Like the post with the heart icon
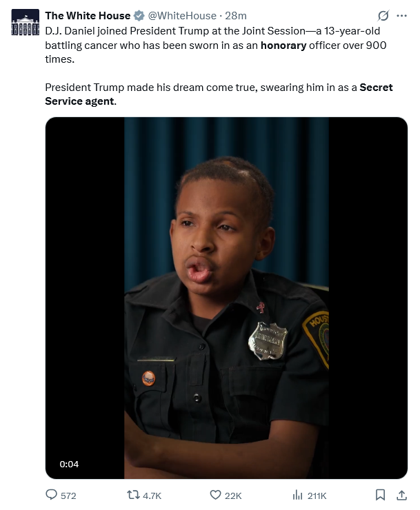The width and height of the screenshot is (420, 510). (x=214, y=495)
